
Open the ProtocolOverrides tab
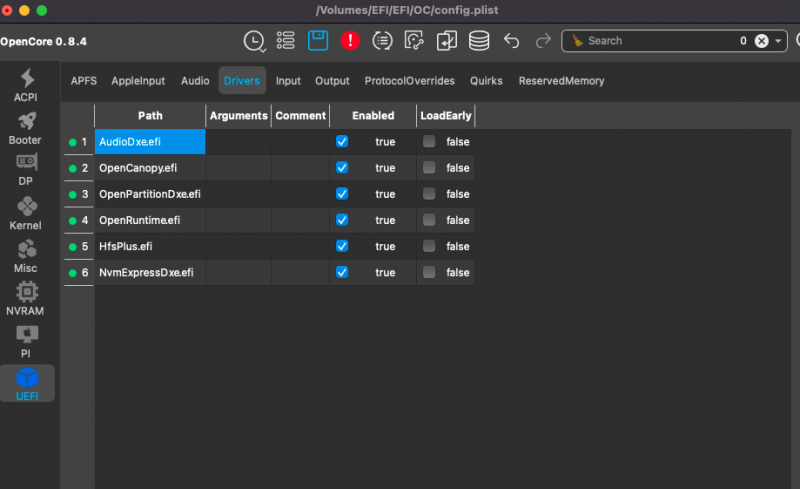pyautogui.click(x=409, y=81)
